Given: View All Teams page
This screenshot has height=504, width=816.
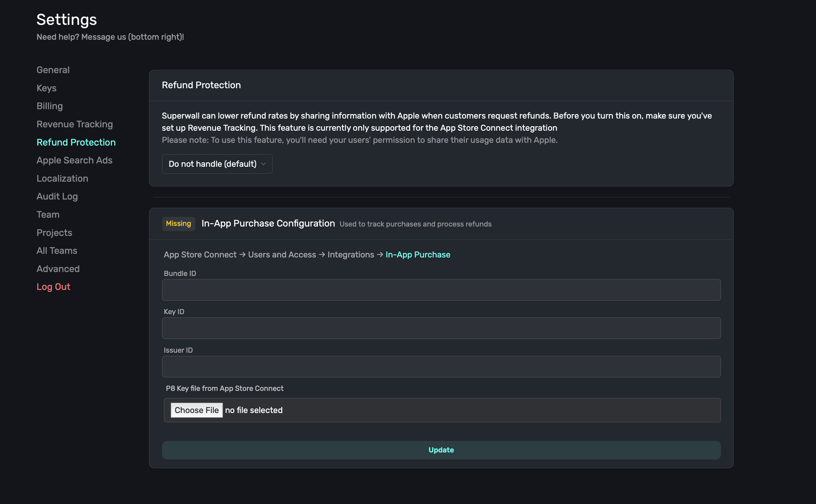Looking at the screenshot, I should [x=57, y=251].
